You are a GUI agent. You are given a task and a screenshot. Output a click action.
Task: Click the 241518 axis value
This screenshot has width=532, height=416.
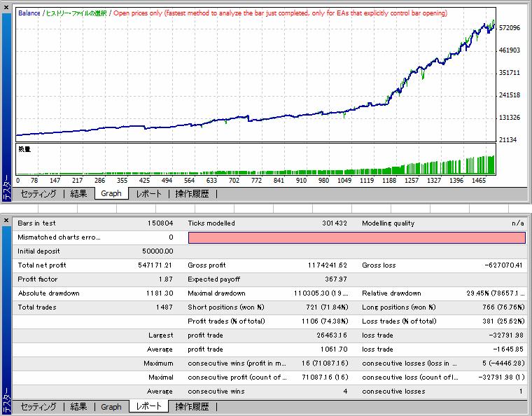coord(510,95)
